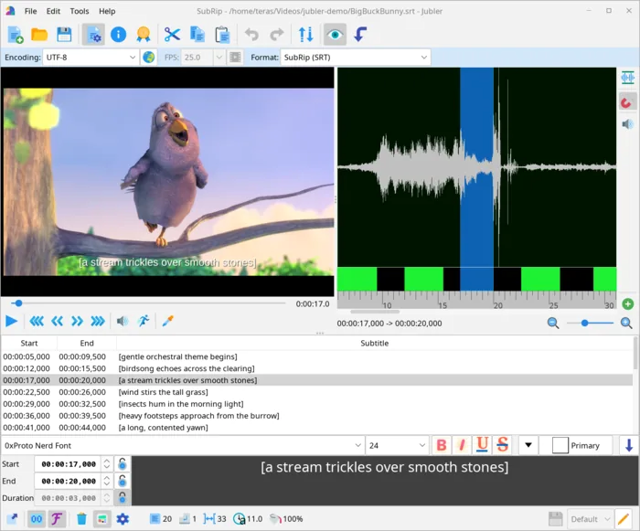Toggle bold formatting
The image size is (640, 531).
[x=441, y=445]
